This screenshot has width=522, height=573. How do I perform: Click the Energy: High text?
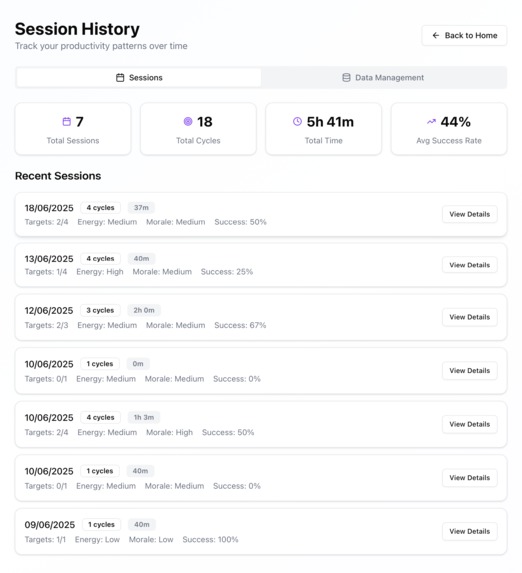coord(100,272)
